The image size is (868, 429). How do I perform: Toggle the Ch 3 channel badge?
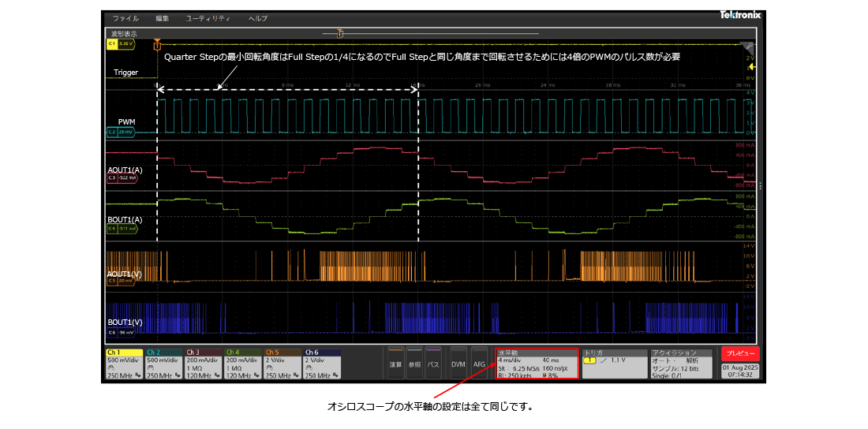[203, 364]
